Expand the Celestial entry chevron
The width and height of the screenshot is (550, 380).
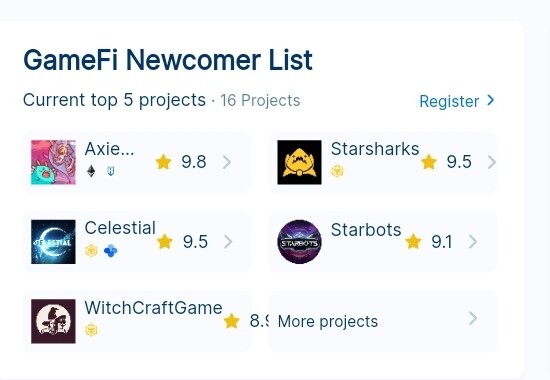pos(228,241)
